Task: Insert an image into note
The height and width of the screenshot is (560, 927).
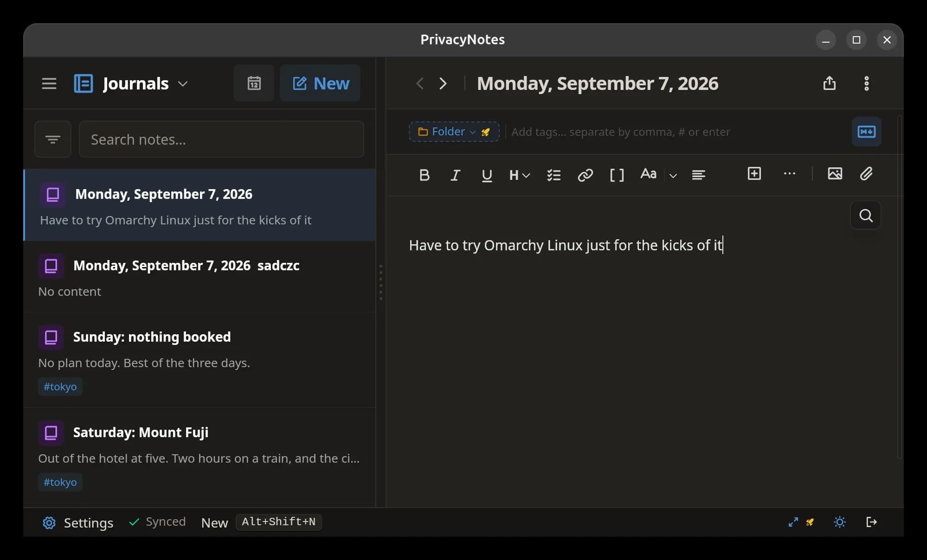Action: (835, 174)
